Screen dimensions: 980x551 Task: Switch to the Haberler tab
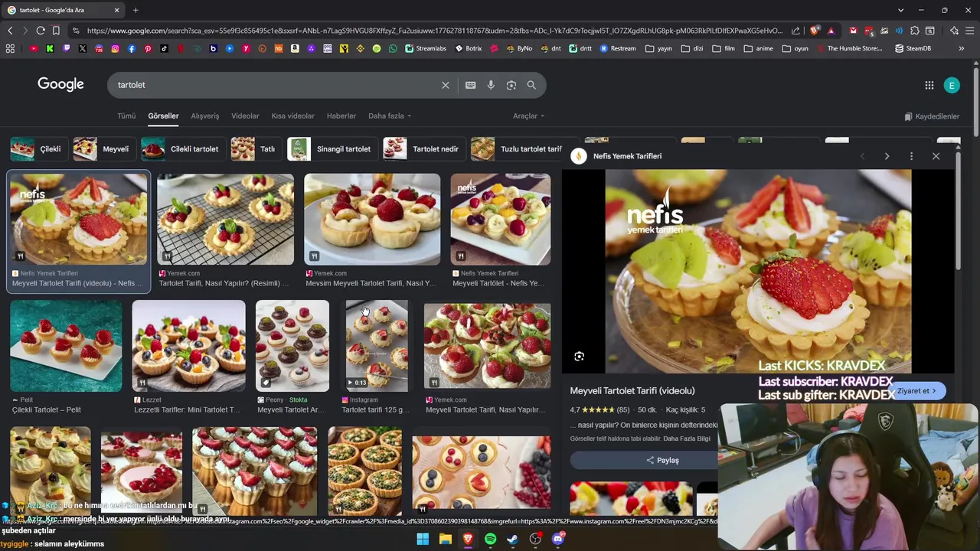pos(341,116)
